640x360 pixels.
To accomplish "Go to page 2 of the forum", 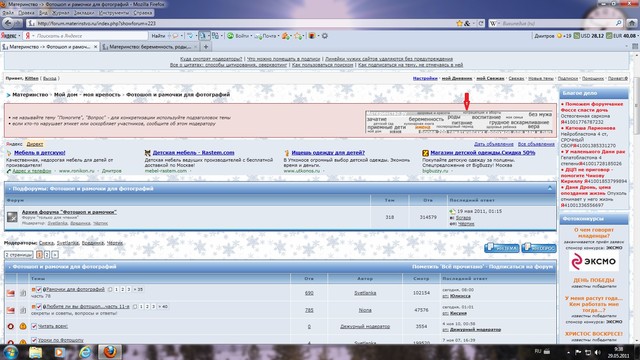I will pyautogui.click(x=47, y=255).
